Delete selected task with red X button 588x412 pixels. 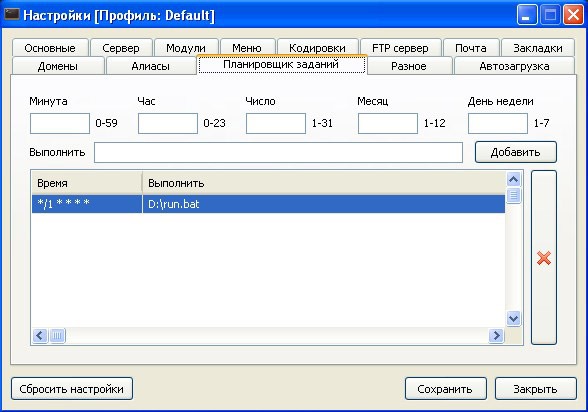click(544, 258)
